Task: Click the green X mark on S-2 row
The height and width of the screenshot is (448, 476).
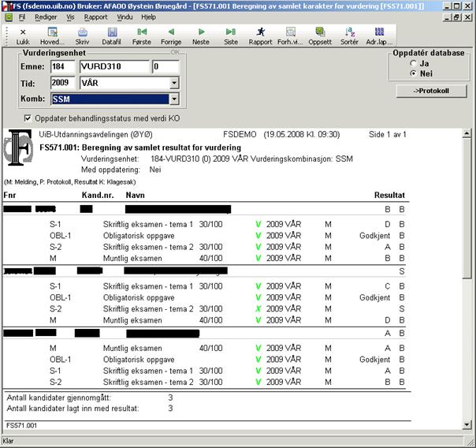Action: point(258,309)
